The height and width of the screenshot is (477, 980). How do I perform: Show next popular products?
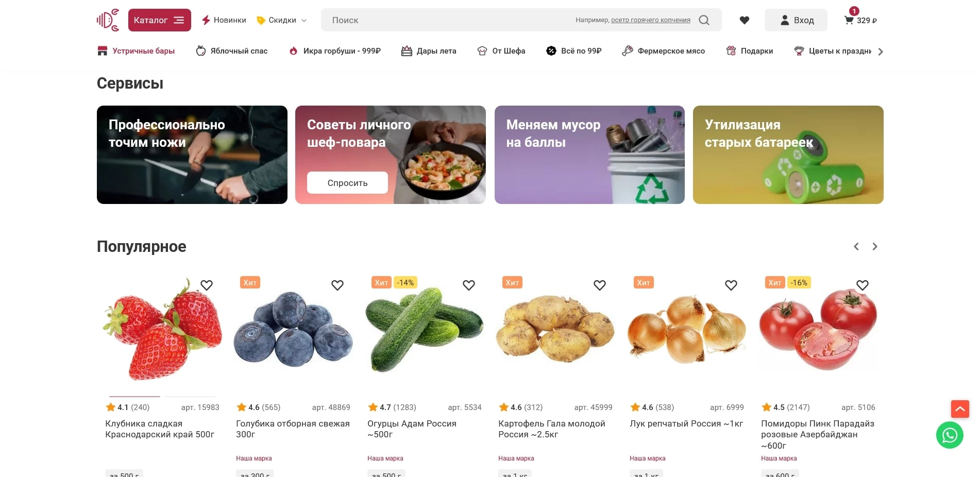click(874, 247)
